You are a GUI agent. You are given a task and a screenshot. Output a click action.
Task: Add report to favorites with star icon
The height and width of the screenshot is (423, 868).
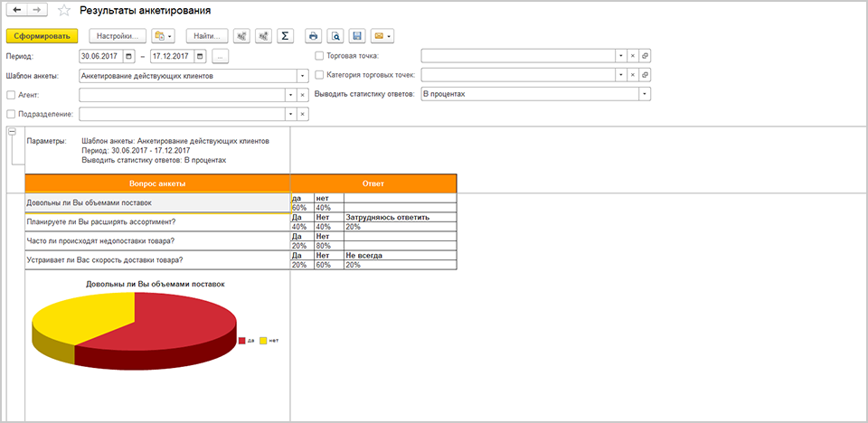pos(64,11)
